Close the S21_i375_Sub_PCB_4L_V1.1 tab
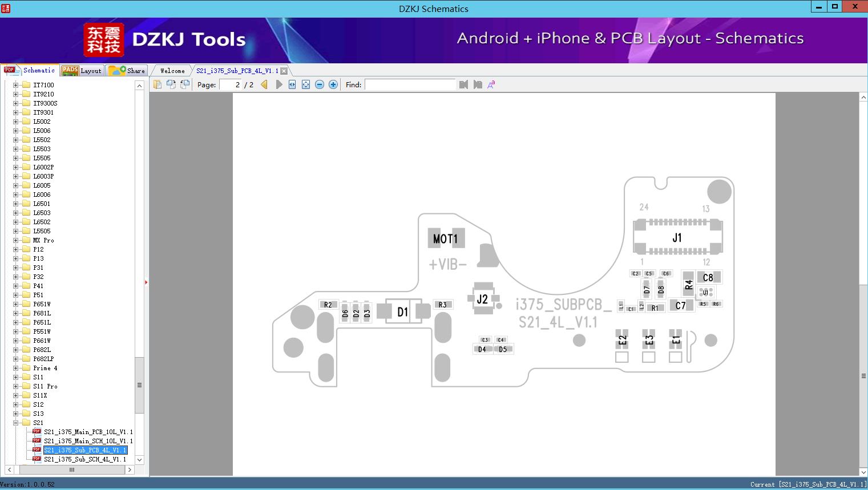 [x=284, y=71]
